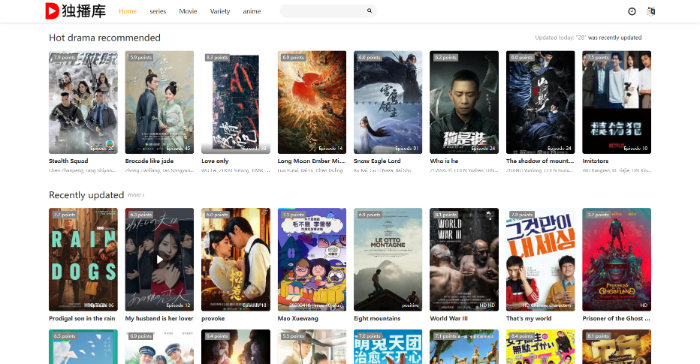Open the Who is he poster

tap(464, 102)
